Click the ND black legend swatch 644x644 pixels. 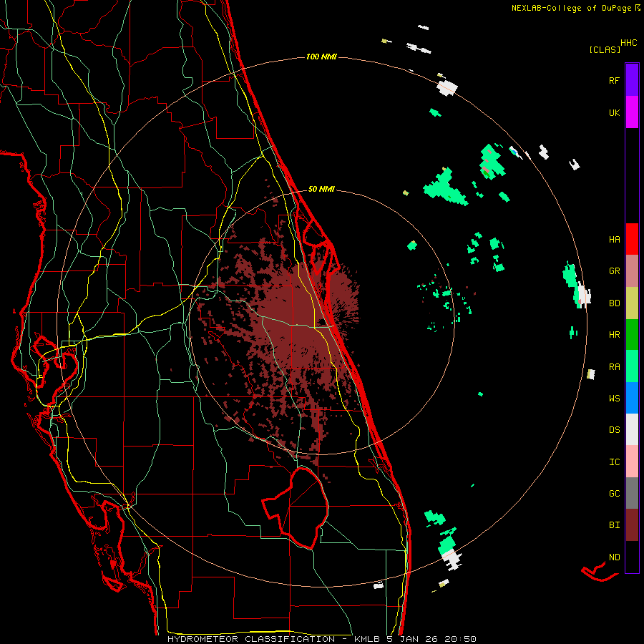[x=632, y=557]
